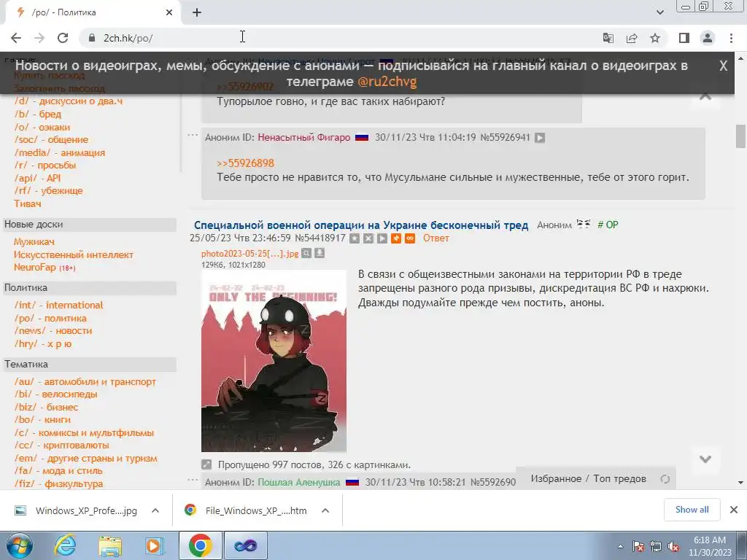747x560 pixels.
Task: Open Искусственный интеллект board
Action: tap(74, 254)
